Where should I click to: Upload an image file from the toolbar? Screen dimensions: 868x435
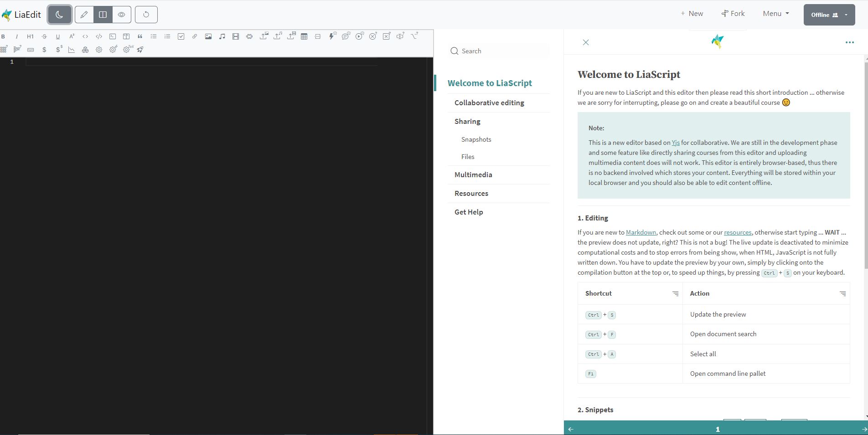pyautogui.click(x=264, y=36)
